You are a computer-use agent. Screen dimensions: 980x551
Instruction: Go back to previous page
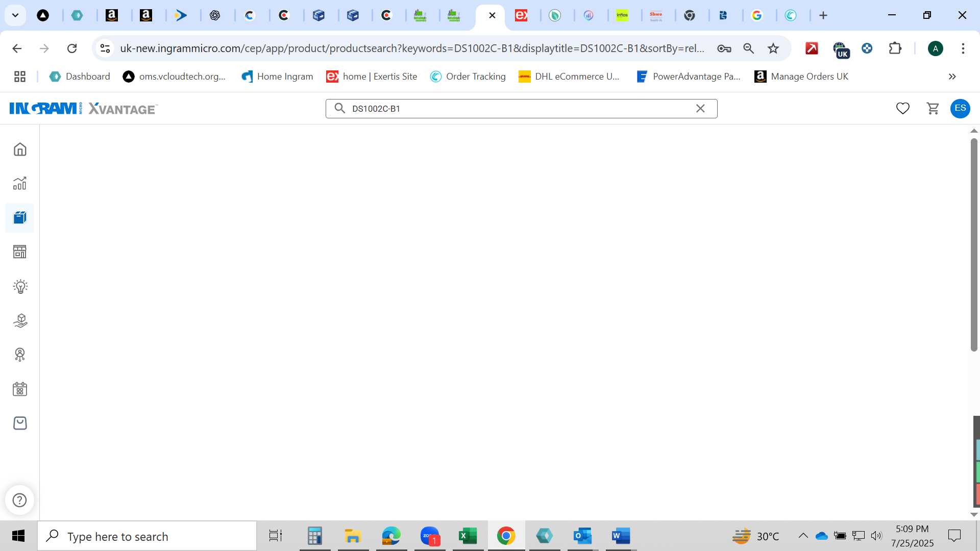(17, 48)
